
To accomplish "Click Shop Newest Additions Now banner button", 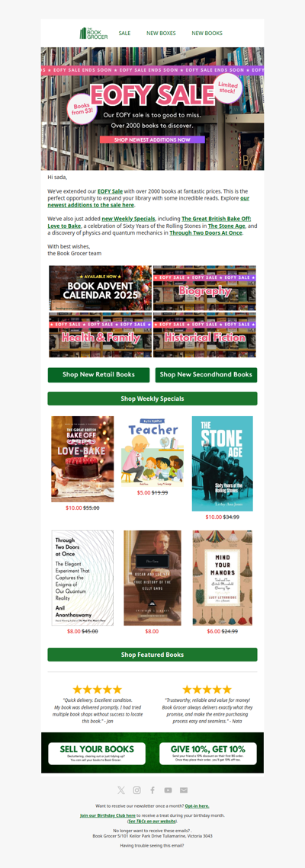I will pyautogui.click(x=152, y=140).
